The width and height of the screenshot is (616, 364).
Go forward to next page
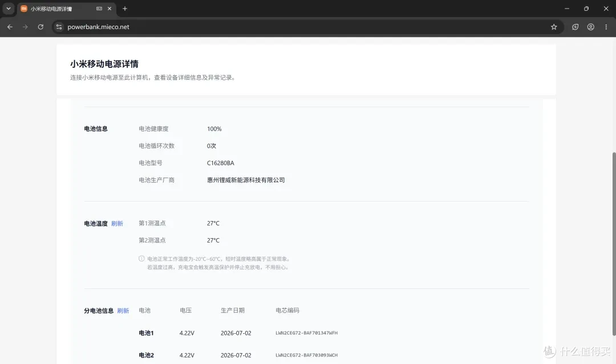point(25,27)
